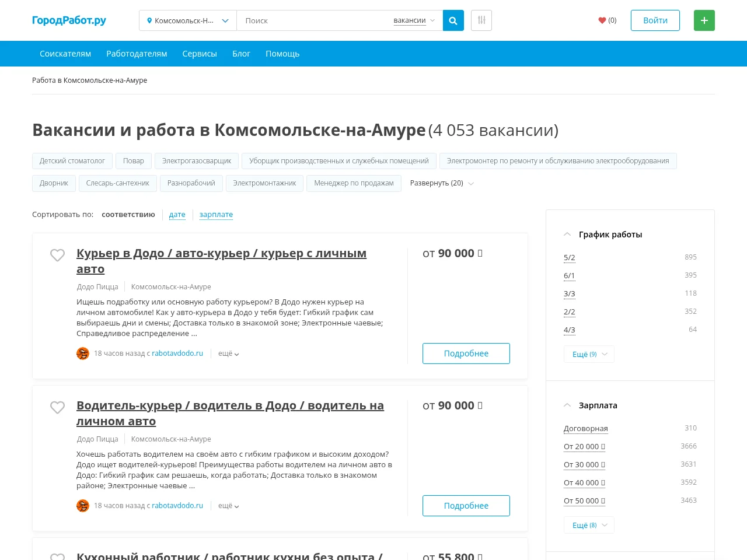This screenshot has height=560, width=747.
Task: Collapse the Зарплата filter section
Action: pos(567,405)
